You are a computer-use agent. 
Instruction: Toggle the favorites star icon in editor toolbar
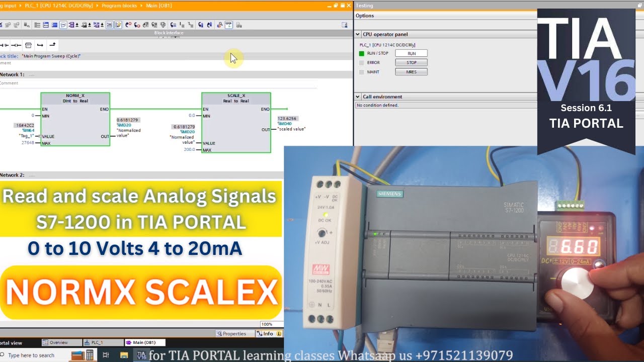[x=118, y=25]
